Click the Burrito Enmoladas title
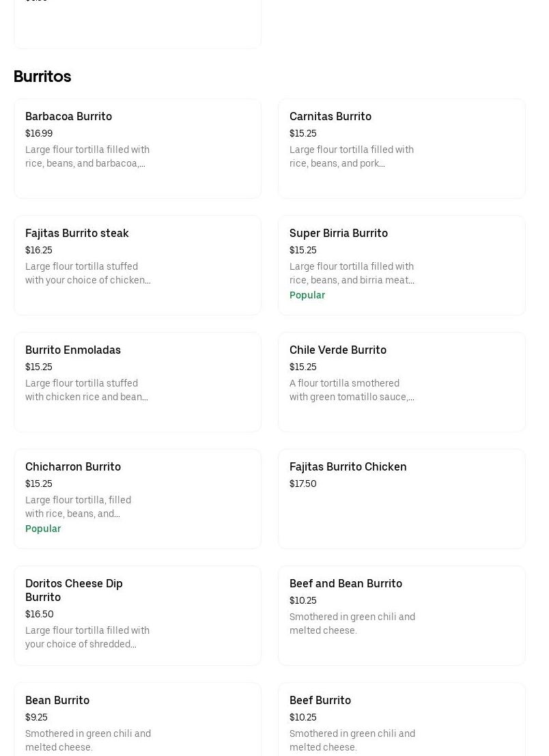Viewport: 549px width, 756px height. pos(73,350)
